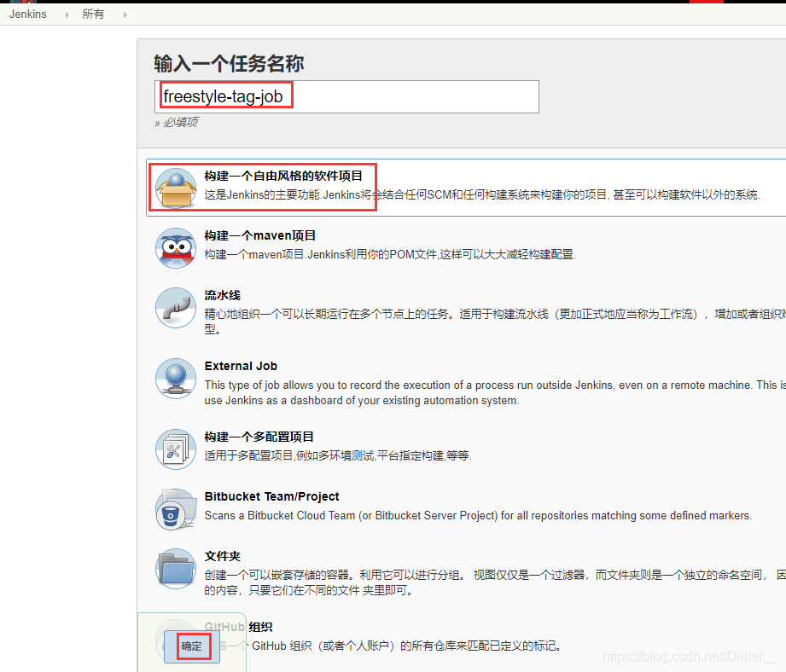Select 构建一个多配置项目 title
Screen dimensions: 786x672
[x=259, y=437]
